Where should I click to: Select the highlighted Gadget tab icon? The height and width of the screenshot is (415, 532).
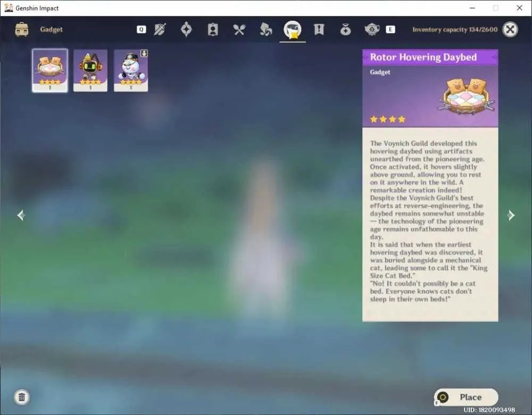(x=293, y=29)
